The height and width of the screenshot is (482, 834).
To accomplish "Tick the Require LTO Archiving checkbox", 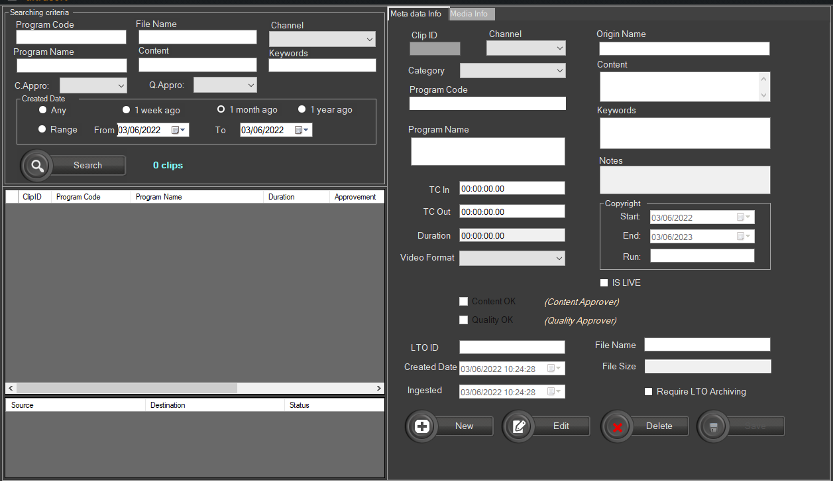I will pos(649,392).
